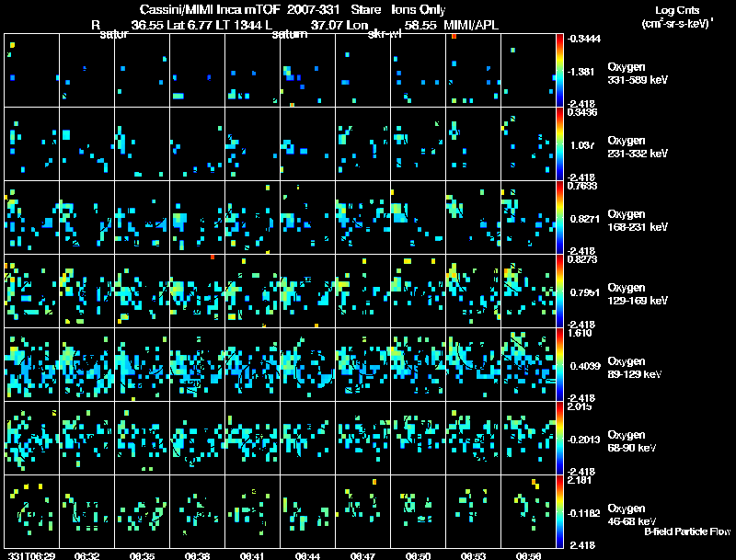Click the "MIMI/APL" label in the header
This screenshot has height=560, width=736.
pos(471,25)
